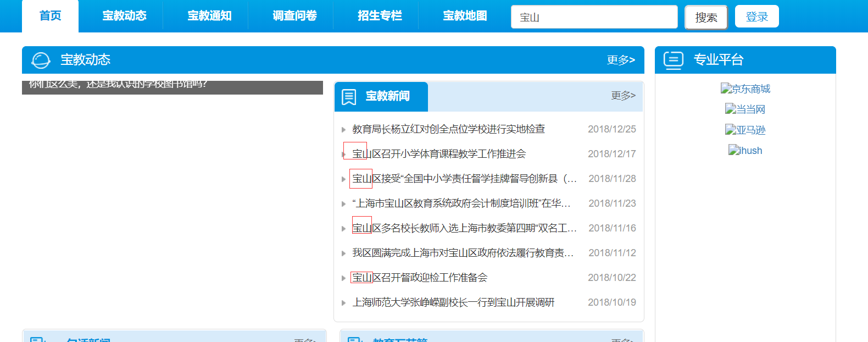
Task: Click the 搜索 button
Action: coord(706,17)
